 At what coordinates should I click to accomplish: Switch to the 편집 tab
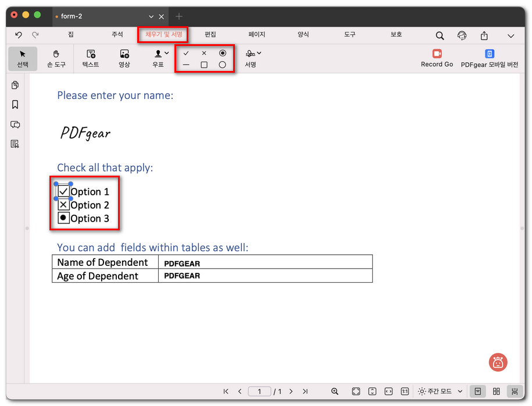[x=210, y=35]
